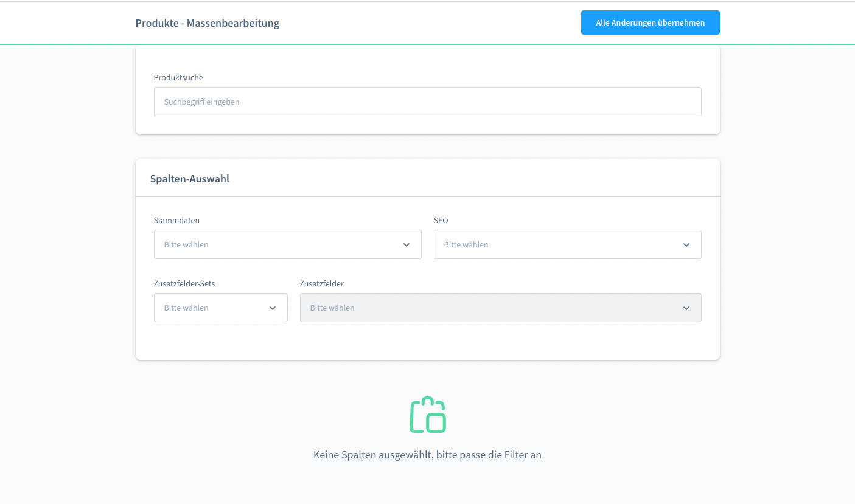Focus the Produktsuche search input
The width and height of the screenshot is (855, 504).
[x=427, y=102]
